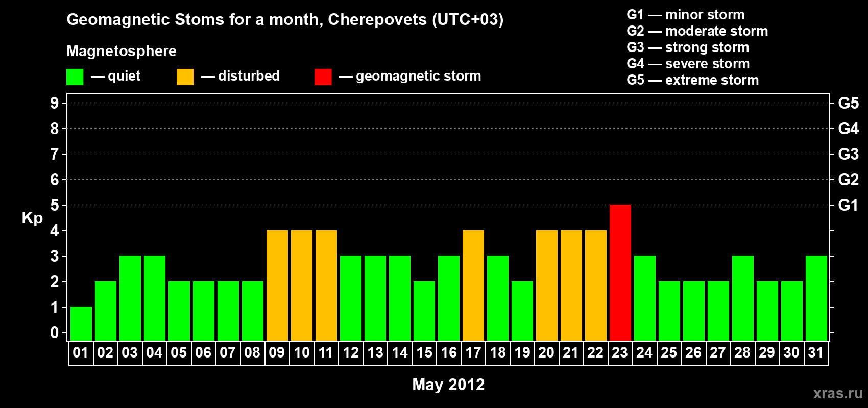Click day label 26 on the axis

point(694,353)
